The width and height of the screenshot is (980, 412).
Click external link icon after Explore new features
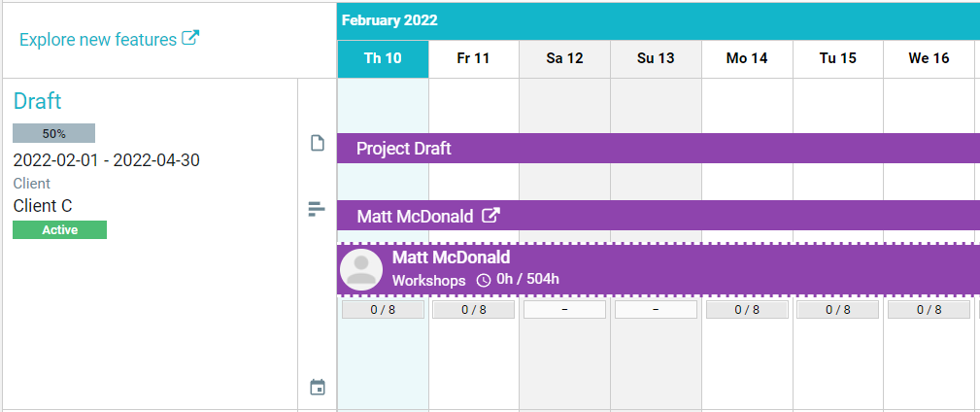coord(191,39)
